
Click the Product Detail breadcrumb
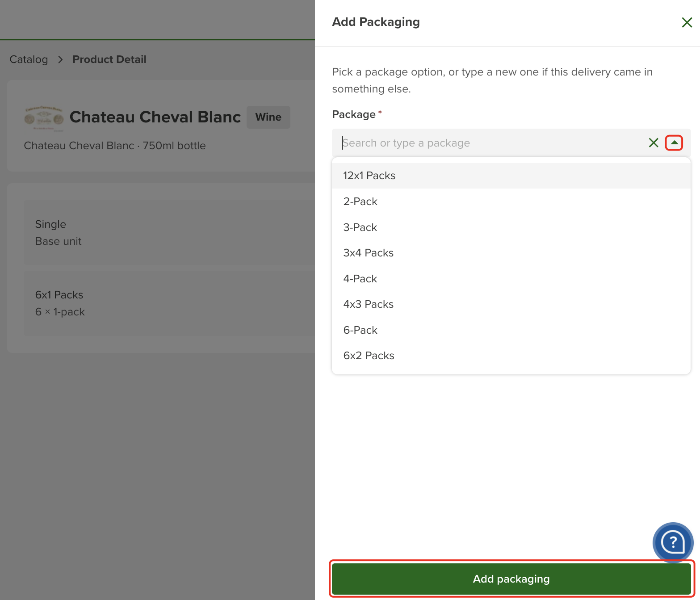(109, 59)
